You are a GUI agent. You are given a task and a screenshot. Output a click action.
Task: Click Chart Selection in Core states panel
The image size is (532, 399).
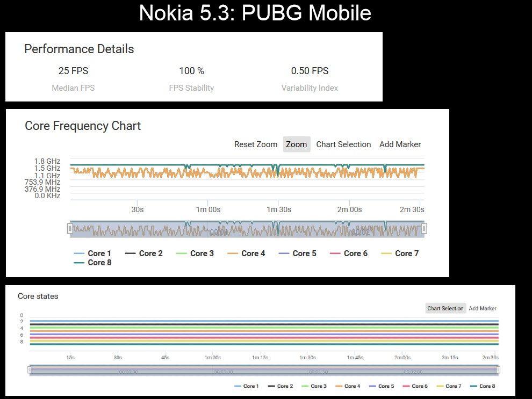coord(445,308)
